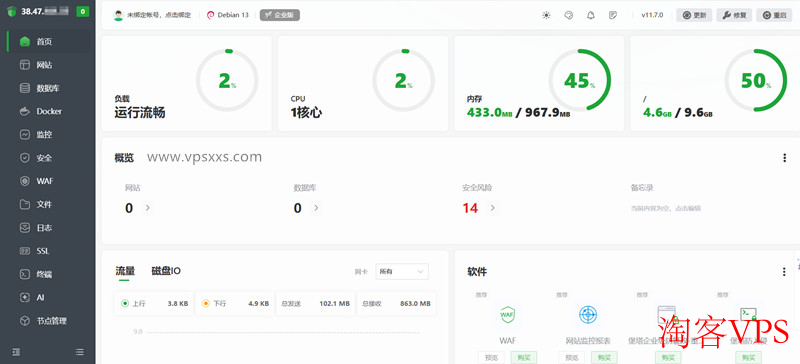
Task: Open the palette theme icon in header
Action: click(569, 15)
